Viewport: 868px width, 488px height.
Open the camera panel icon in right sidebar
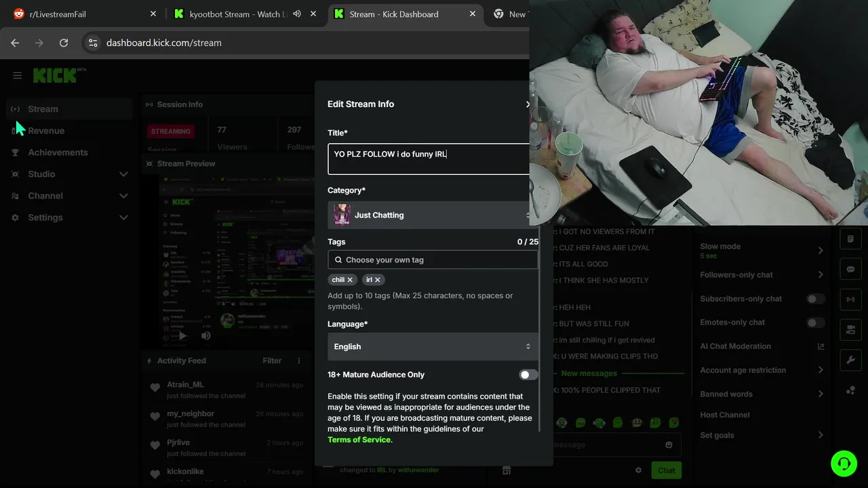850,329
